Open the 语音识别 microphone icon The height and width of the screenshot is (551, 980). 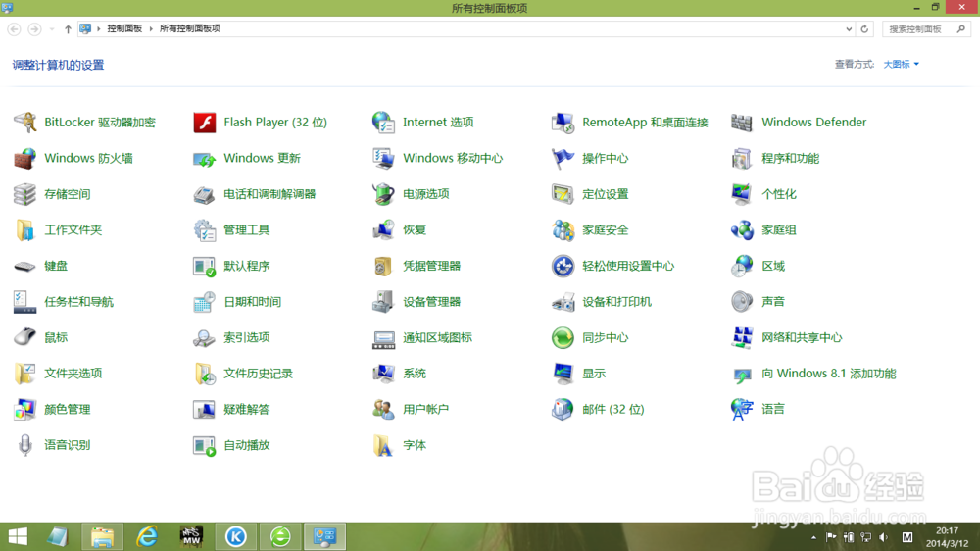[25, 445]
